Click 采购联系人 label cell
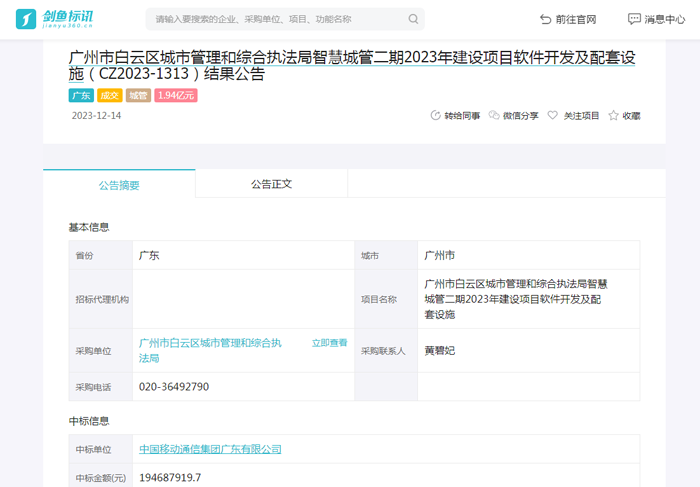Viewport: 700px width, 487px height. pos(386,350)
